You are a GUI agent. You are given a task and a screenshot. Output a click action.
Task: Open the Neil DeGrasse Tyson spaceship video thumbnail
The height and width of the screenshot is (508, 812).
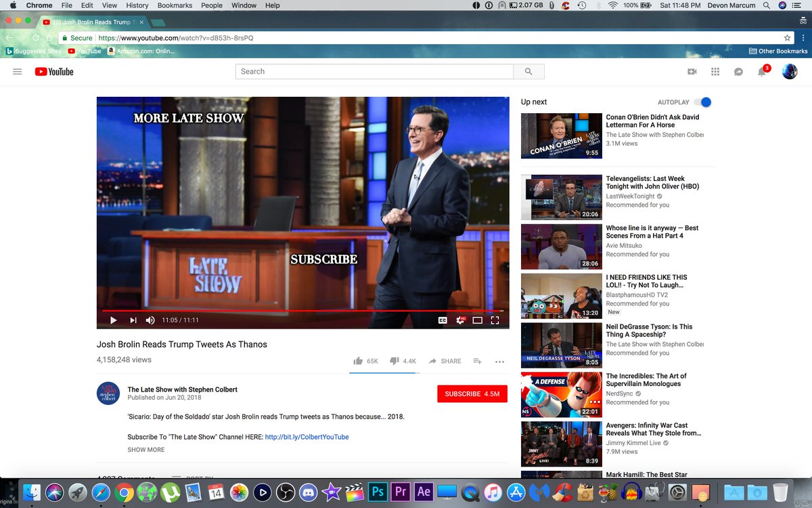click(561, 345)
